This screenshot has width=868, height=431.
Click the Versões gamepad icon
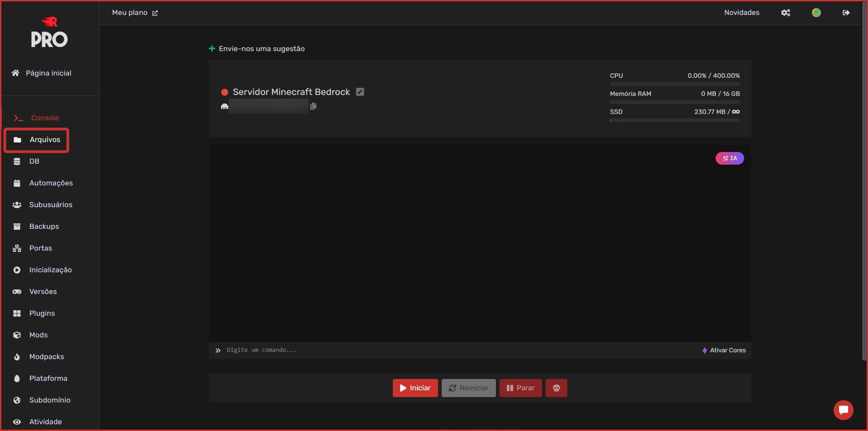coord(17,292)
